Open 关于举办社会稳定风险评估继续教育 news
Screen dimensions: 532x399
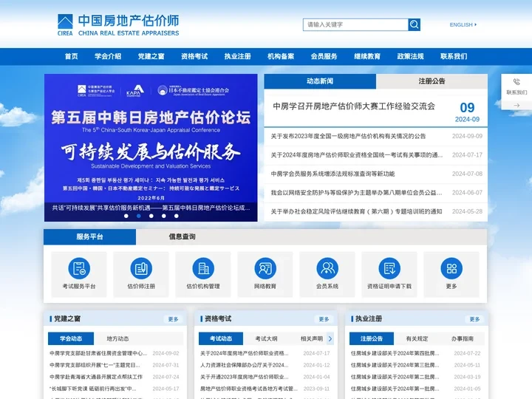356,212
